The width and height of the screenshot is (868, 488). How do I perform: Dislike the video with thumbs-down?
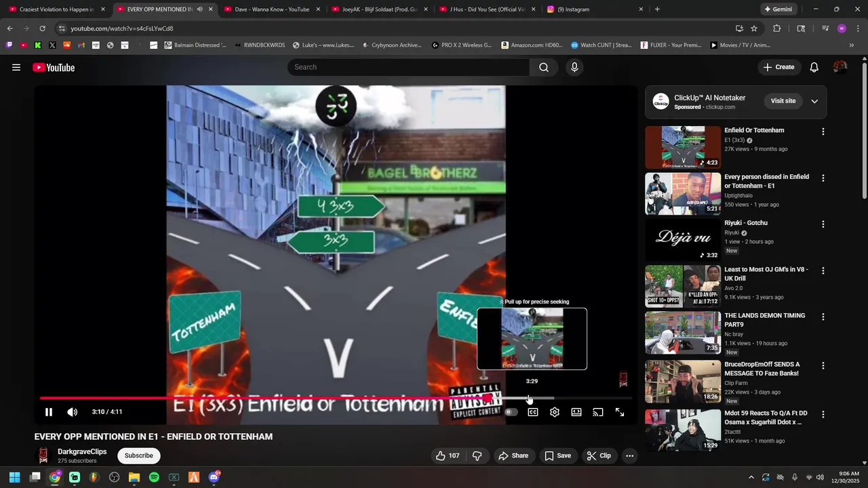coord(477,455)
